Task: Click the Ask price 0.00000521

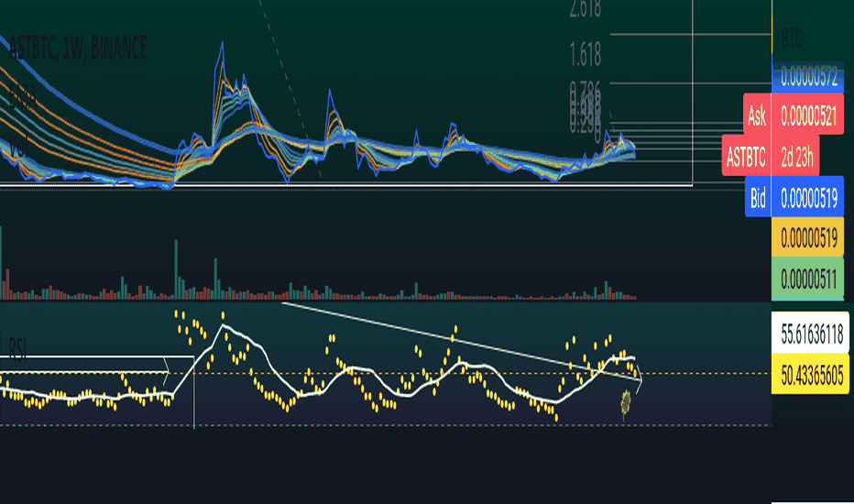Action: 808,115
